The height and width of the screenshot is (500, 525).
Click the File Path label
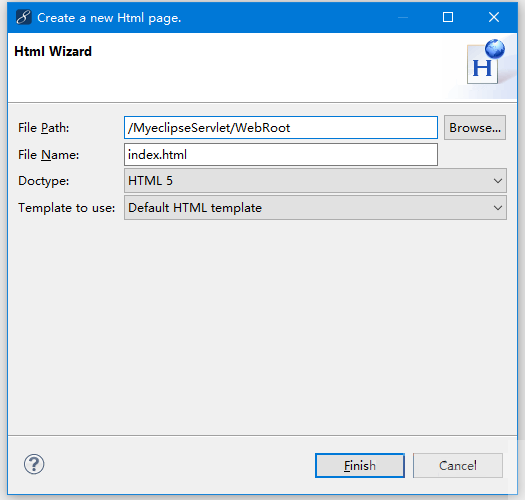click(44, 128)
